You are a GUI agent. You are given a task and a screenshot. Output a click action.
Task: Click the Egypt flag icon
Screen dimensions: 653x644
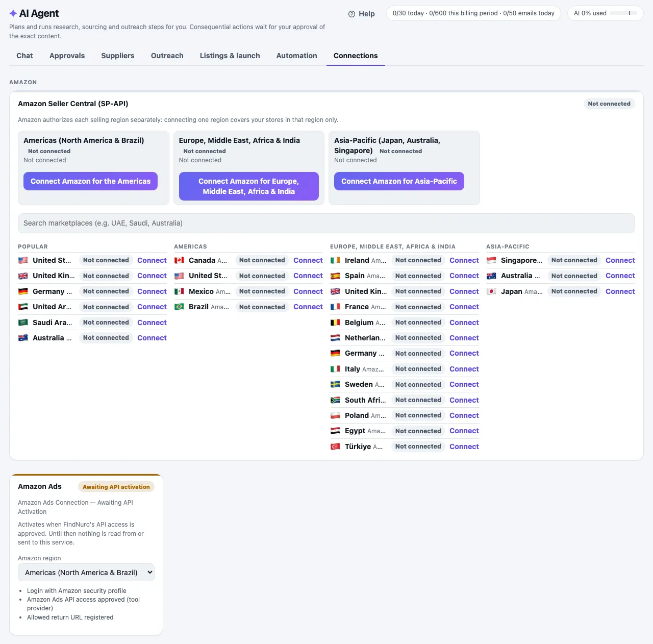point(335,431)
